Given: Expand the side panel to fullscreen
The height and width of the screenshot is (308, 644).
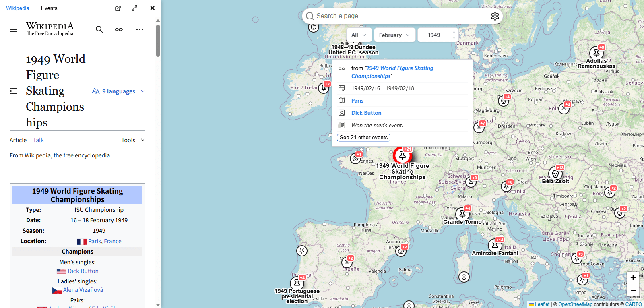Looking at the screenshot, I should pos(134,8).
